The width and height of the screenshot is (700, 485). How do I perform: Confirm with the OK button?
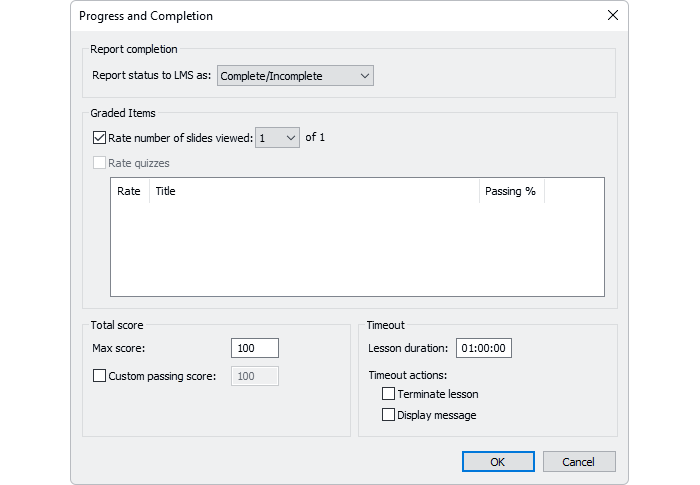tap(498, 461)
